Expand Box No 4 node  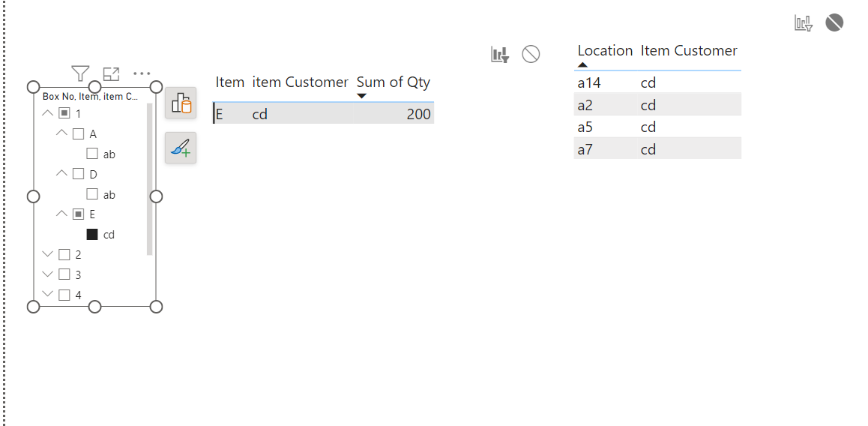click(x=48, y=294)
